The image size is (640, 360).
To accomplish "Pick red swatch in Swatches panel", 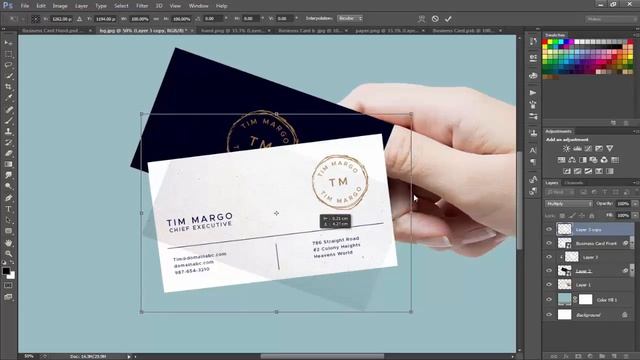I will (x=545, y=42).
